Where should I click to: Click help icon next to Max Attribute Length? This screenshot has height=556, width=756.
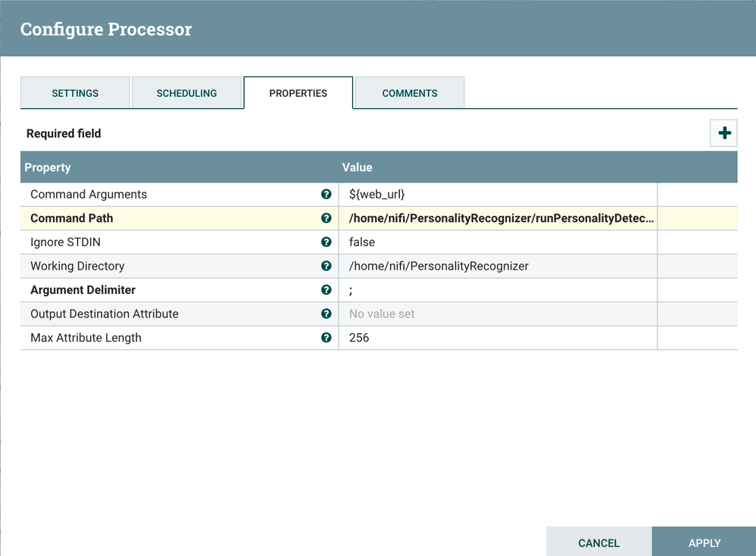pyautogui.click(x=326, y=338)
